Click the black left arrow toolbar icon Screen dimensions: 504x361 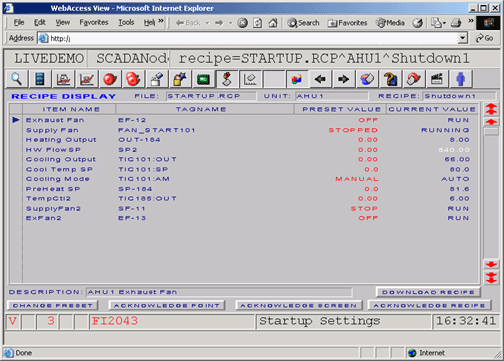coord(320,79)
